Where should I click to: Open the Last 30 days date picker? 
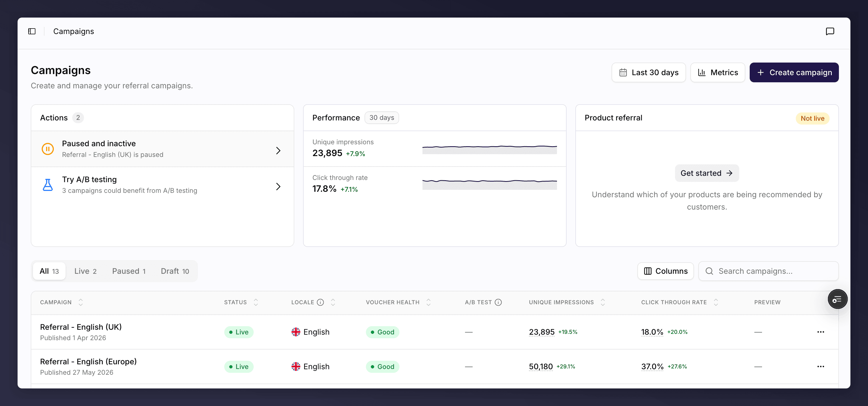point(649,72)
